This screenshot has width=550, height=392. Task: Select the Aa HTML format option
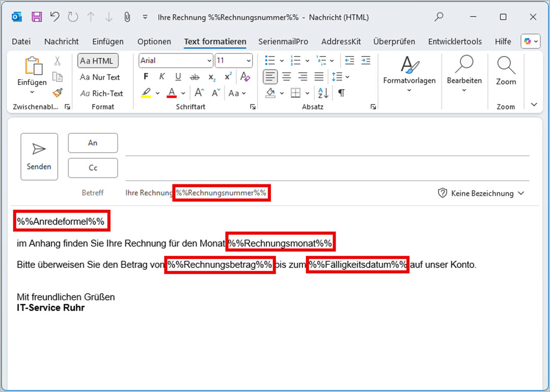[x=98, y=61]
